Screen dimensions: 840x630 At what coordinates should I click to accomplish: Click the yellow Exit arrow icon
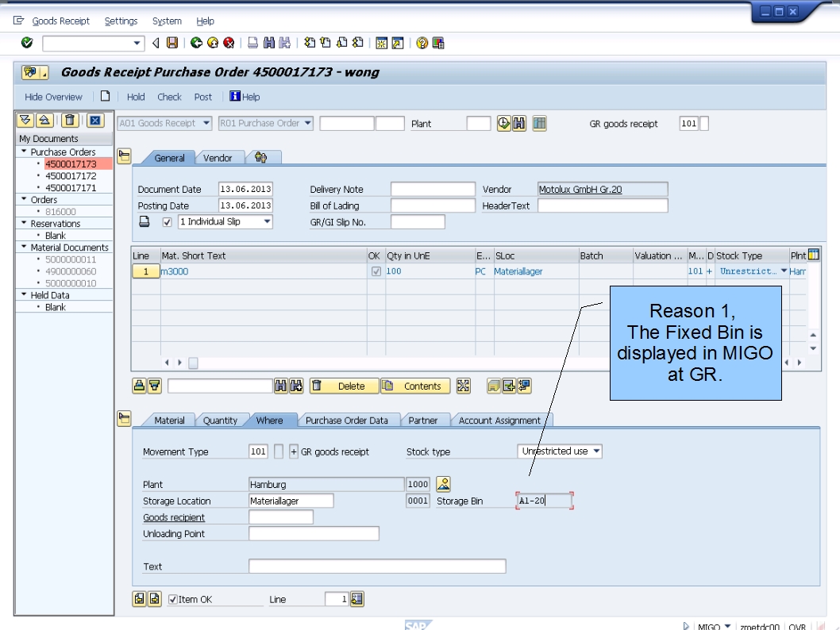(x=213, y=43)
